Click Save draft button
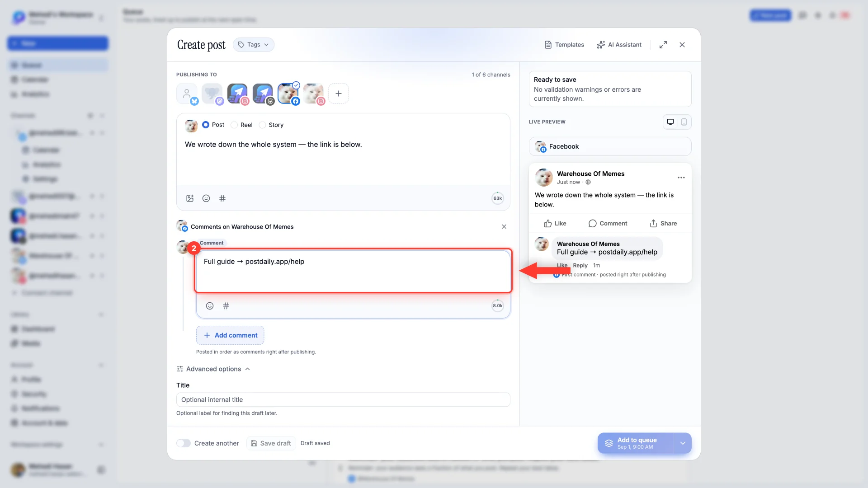Image resolution: width=868 pixels, height=488 pixels. pyautogui.click(x=271, y=443)
